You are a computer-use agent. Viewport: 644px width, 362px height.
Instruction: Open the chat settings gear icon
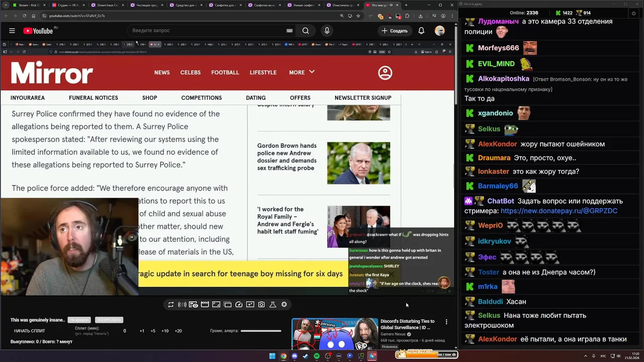[x=633, y=13]
